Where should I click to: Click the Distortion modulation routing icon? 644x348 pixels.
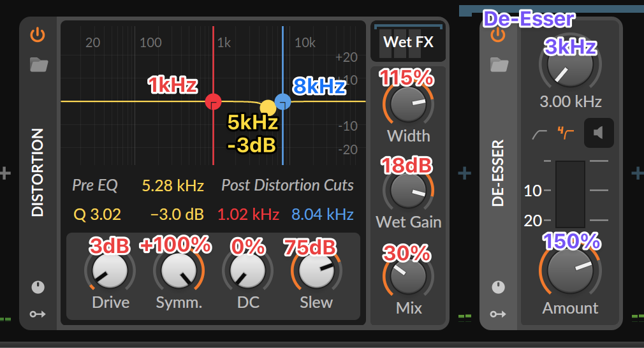point(38,314)
